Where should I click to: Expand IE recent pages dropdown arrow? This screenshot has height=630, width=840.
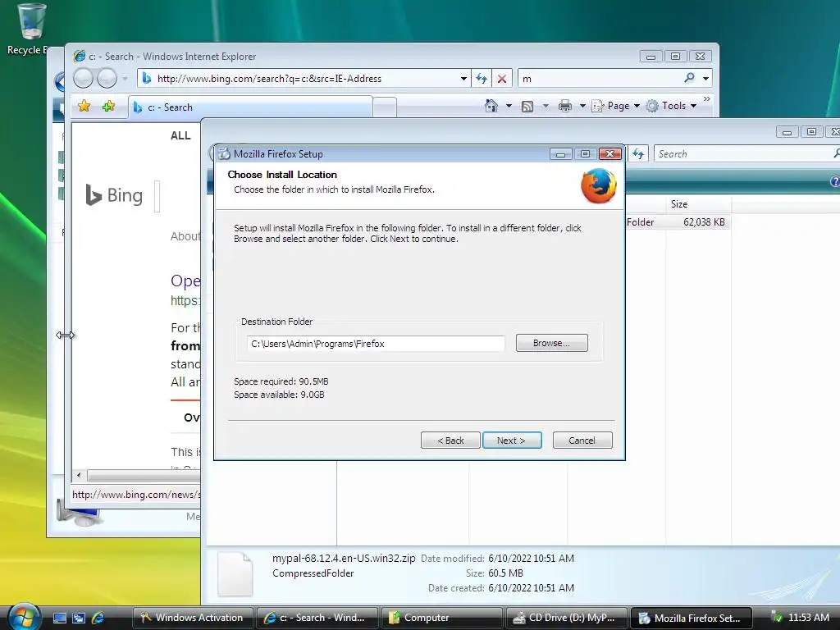125,79
